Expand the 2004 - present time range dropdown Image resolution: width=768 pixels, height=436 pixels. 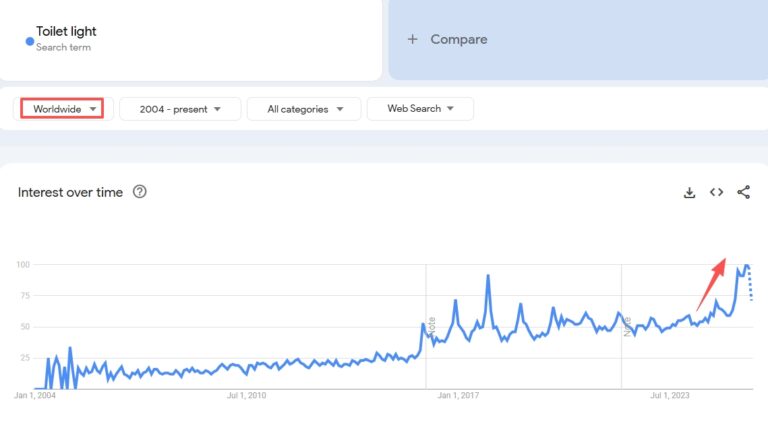[x=180, y=109]
